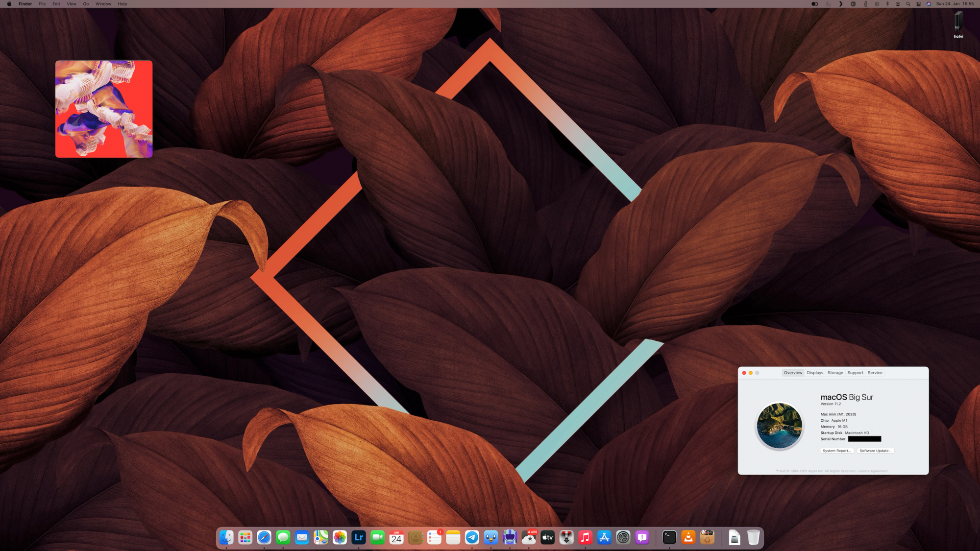This screenshot has height=551, width=980.
Task: Switch to the Displays tab
Action: tap(815, 373)
